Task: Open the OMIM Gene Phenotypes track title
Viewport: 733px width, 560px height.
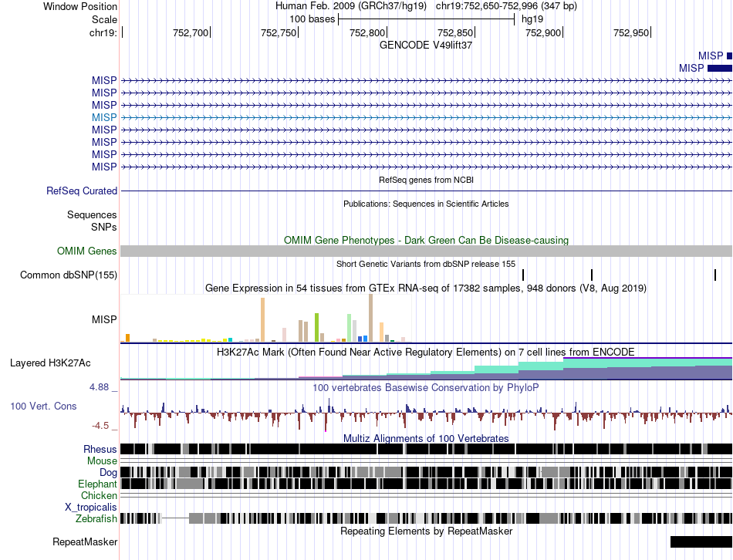Action: (x=426, y=240)
